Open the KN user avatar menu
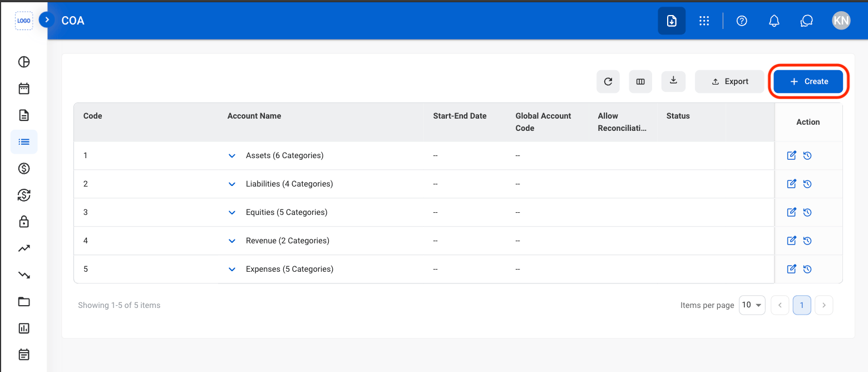 841,21
